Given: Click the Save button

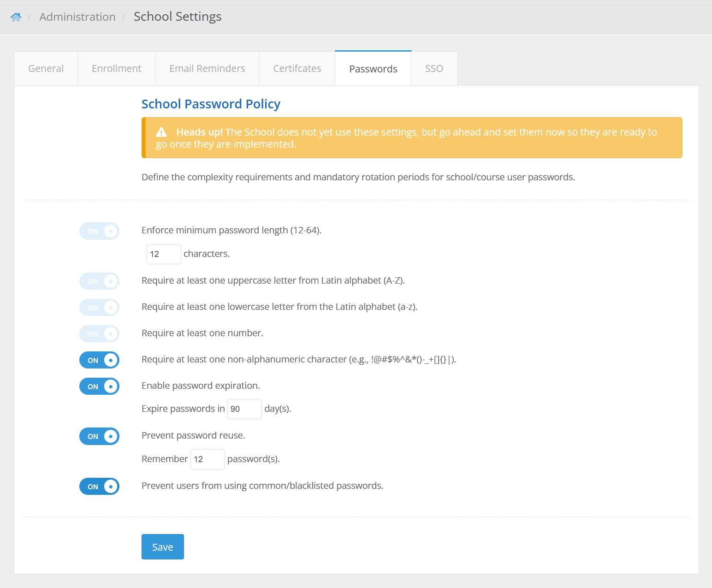Looking at the screenshot, I should (163, 547).
